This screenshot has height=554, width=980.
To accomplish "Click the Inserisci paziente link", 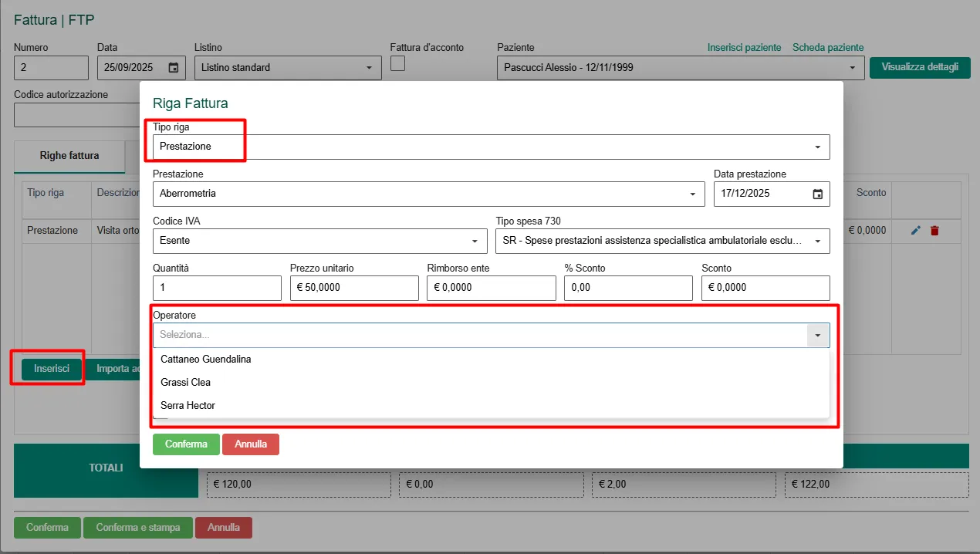I will pos(744,48).
